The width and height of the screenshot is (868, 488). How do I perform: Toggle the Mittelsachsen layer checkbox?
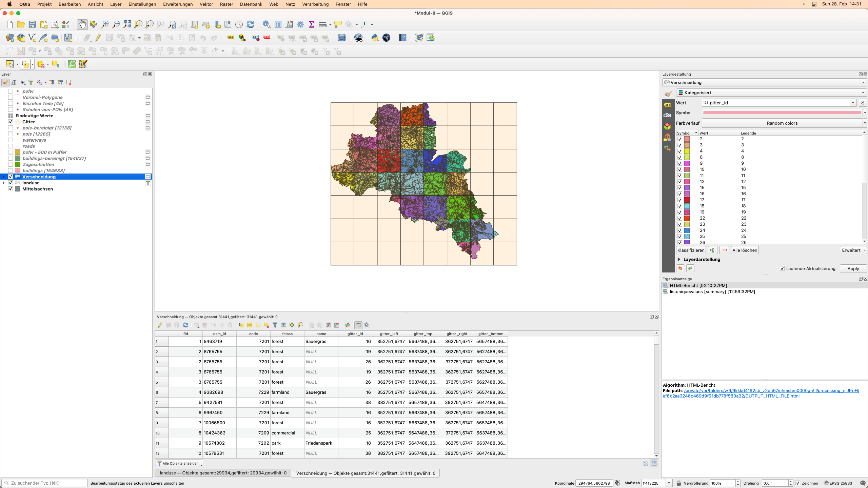point(11,189)
